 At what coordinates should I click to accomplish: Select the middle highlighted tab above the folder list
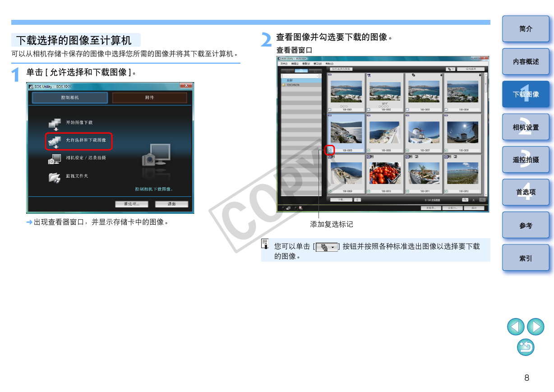(x=301, y=71)
